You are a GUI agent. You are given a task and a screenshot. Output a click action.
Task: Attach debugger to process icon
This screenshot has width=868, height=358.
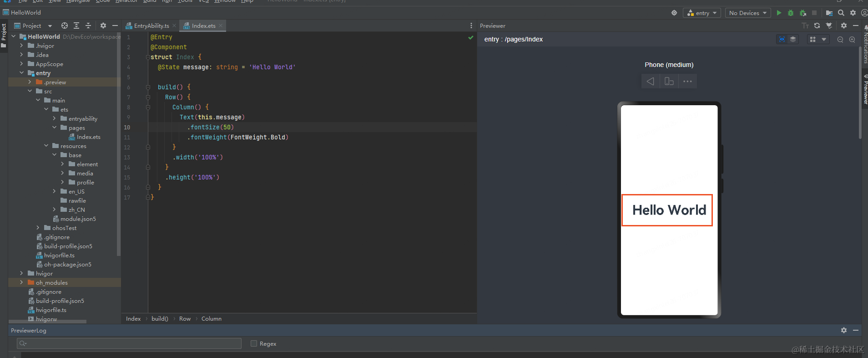(x=803, y=13)
